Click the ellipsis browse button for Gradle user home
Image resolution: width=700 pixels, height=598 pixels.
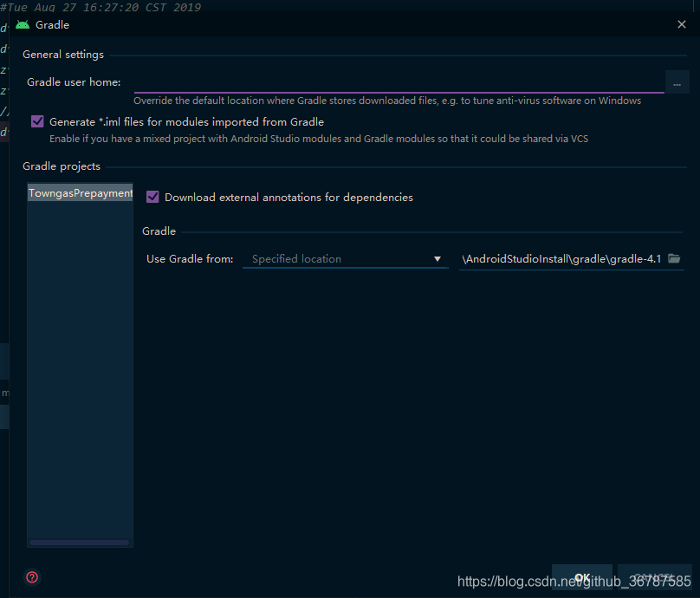677,82
